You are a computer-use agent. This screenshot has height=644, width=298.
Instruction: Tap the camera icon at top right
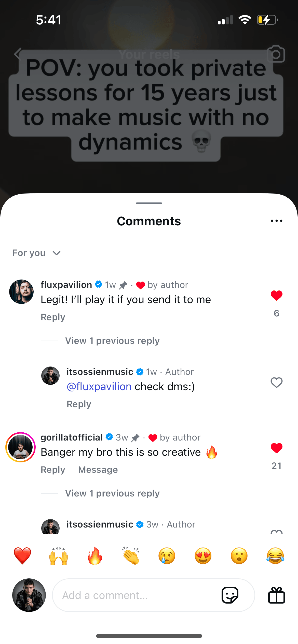[276, 54]
